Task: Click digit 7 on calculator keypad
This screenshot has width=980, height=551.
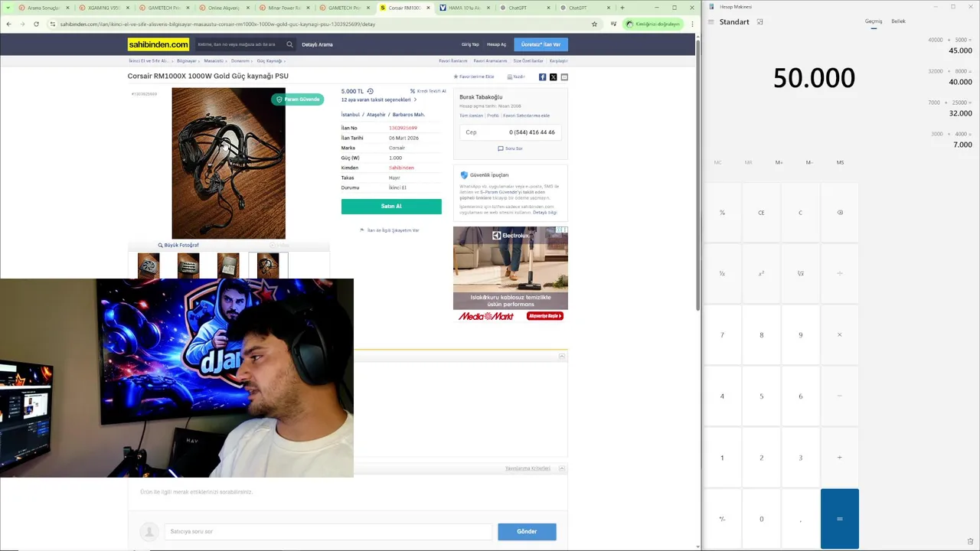Action: pyautogui.click(x=722, y=335)
